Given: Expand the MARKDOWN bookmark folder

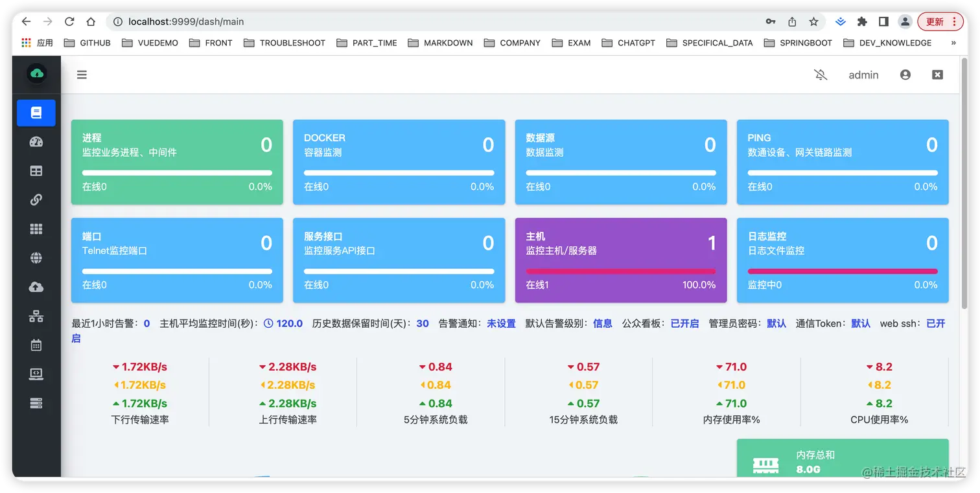Looking at the screenshot, I should click(440, 43).
